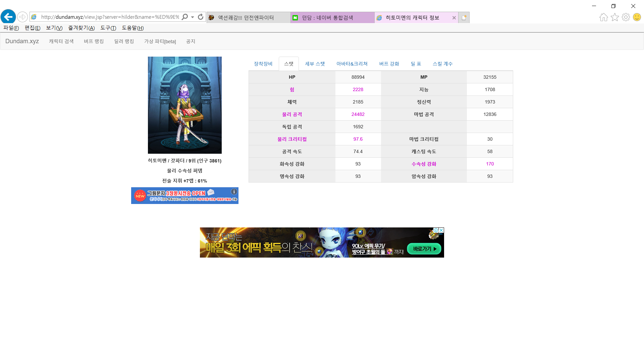Close the 히토미멘의 캐릭터 정보 tab

(x=454, y=18)
